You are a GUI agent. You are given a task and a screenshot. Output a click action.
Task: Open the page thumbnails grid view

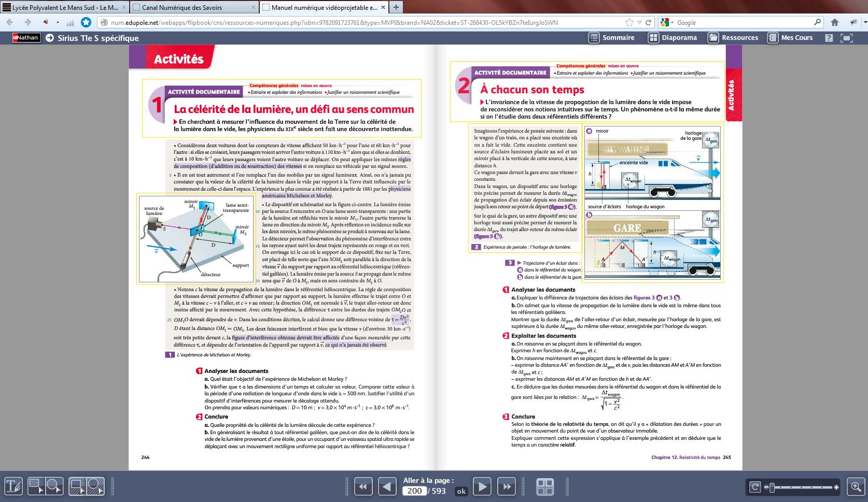(545, 486)
